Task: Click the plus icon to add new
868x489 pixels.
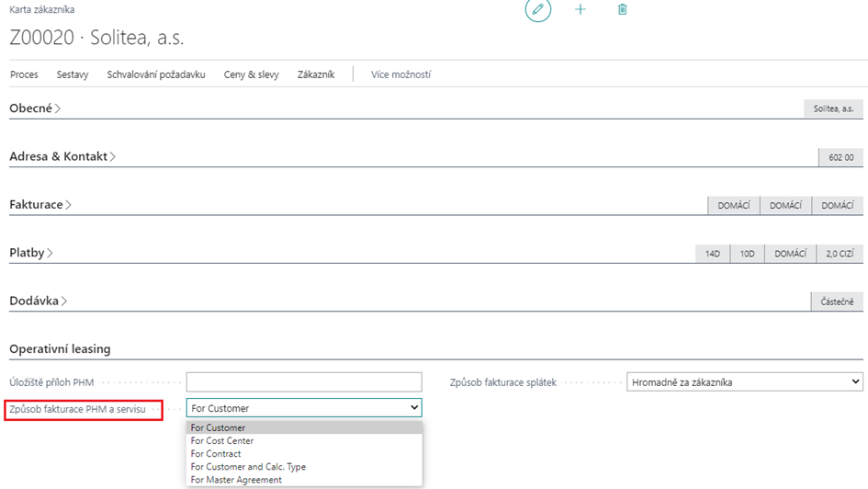Action: (581, 9)
